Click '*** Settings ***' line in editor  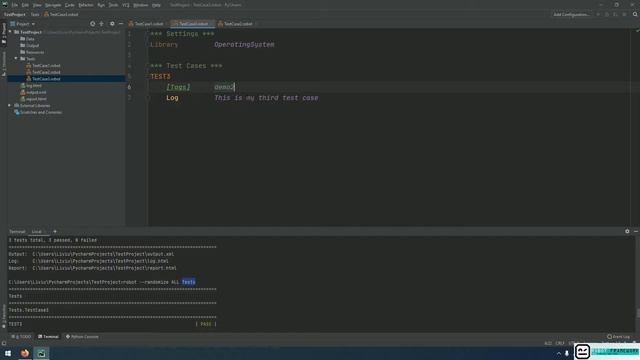tap(182, 34)
